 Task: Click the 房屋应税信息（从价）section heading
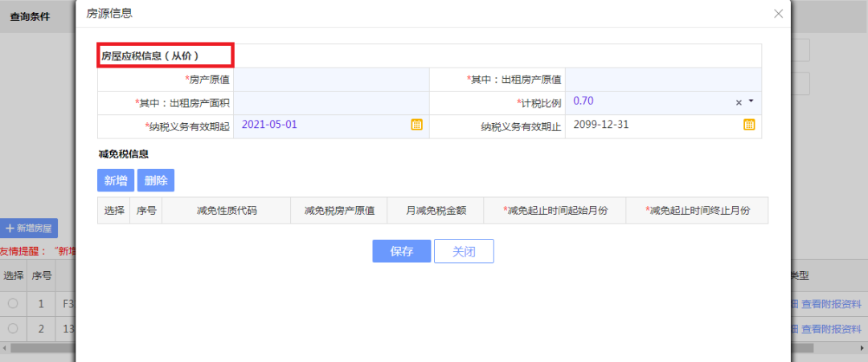point(149,56)
